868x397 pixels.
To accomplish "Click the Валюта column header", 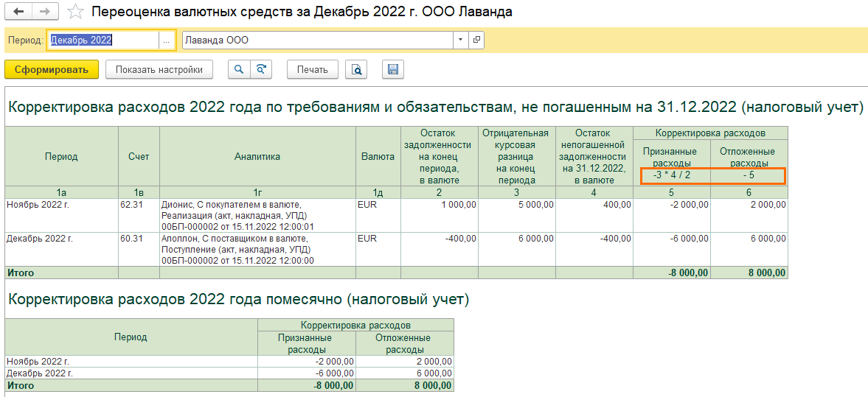I will (378, 156).
